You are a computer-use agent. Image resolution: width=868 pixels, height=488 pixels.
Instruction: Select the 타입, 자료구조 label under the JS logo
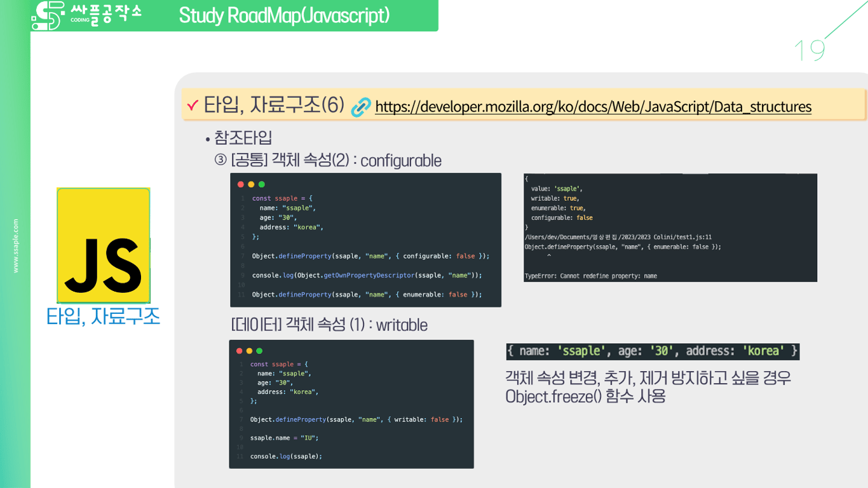[103, 316]
